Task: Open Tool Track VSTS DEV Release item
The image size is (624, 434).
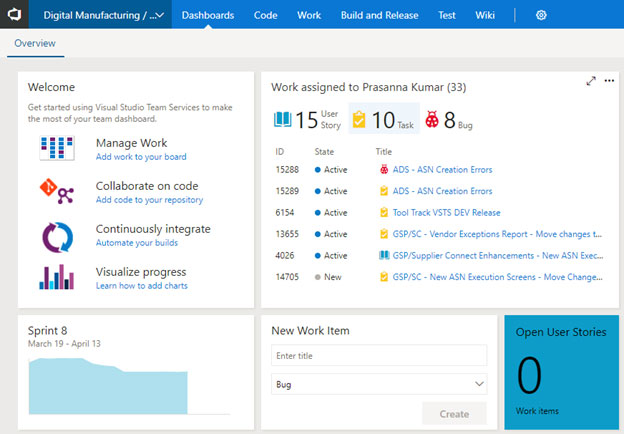Action: (446, 212)
